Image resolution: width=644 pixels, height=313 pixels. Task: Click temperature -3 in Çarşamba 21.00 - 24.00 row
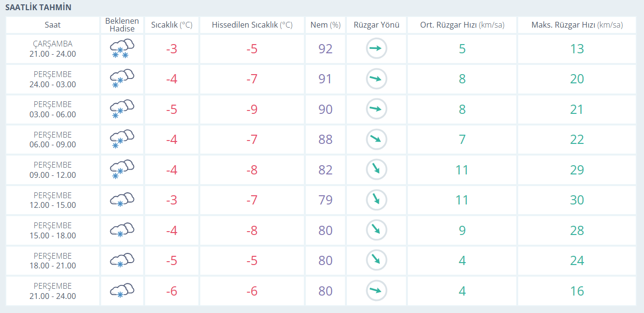pos(172,49)
